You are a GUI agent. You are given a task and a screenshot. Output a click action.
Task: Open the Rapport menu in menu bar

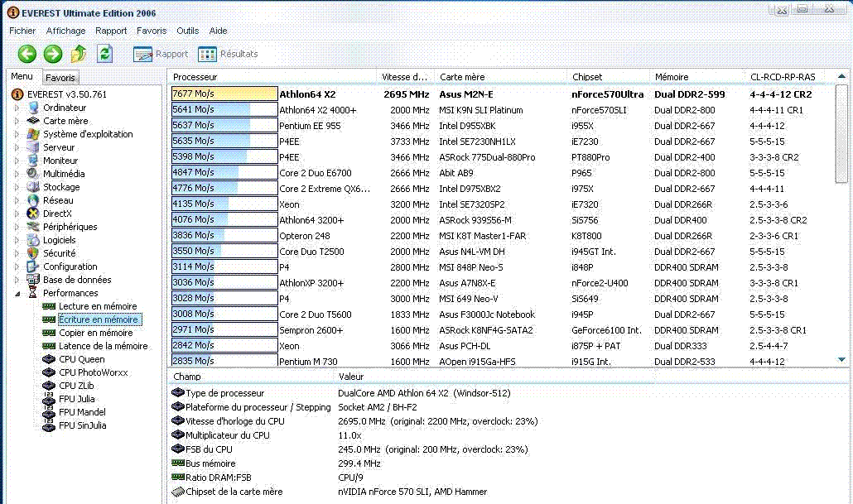point(111,31)
